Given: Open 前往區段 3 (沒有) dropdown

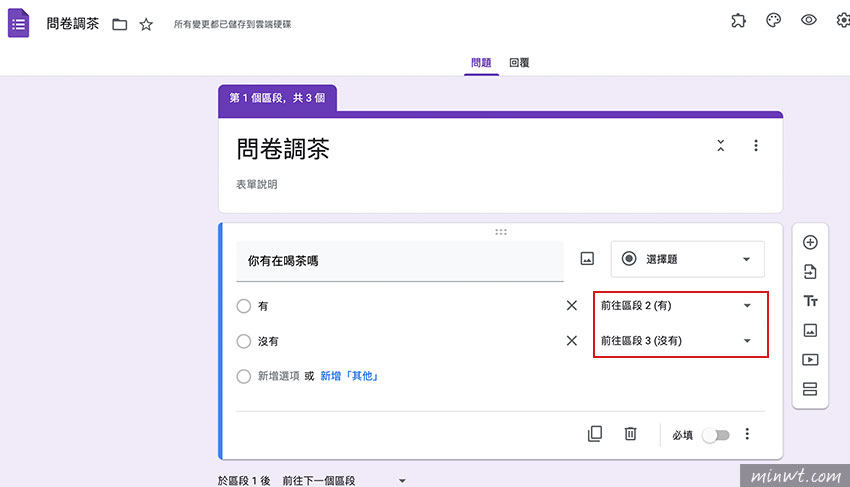Looking at the screenshot, I should click(x=677, y=341).
